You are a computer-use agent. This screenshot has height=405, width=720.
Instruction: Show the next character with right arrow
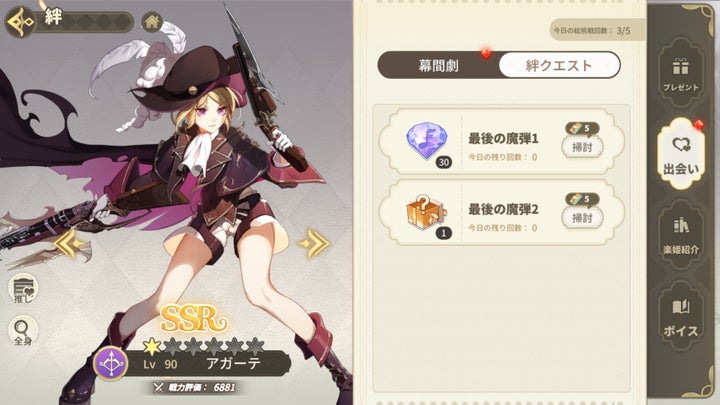coord(314,243)
